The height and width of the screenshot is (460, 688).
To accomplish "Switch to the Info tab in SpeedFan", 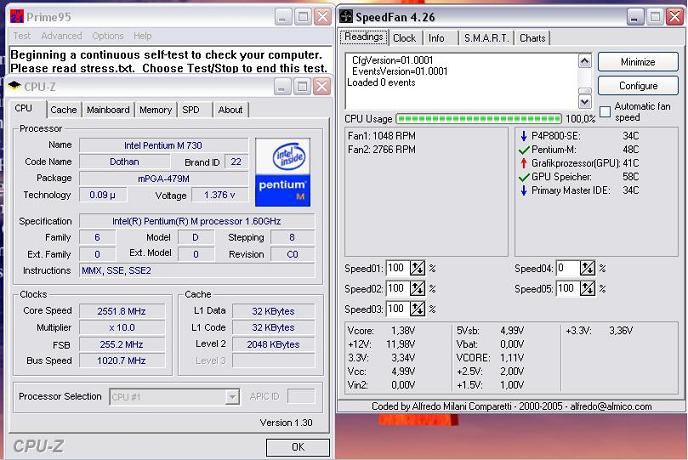I will pos(436,38).
